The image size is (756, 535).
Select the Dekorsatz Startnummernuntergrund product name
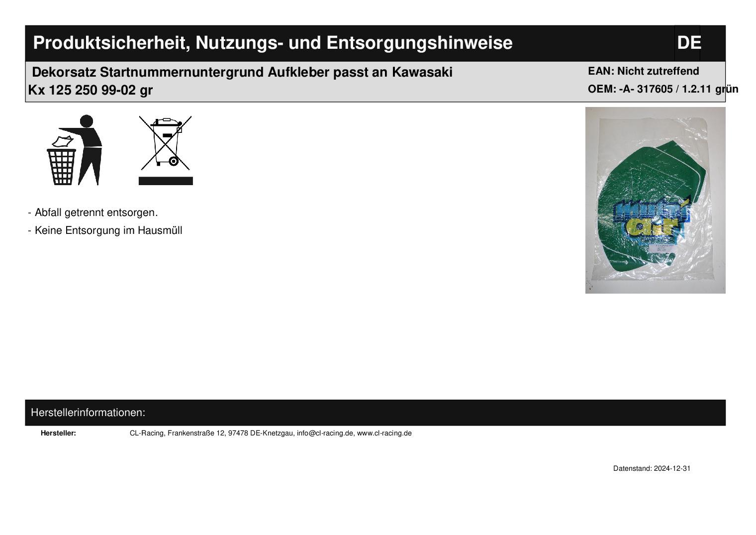[x=242, y=73]
